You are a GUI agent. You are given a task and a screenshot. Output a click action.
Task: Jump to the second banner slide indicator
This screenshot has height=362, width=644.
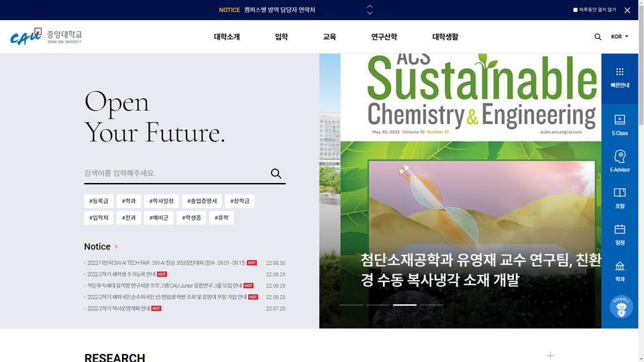[378, 305]
